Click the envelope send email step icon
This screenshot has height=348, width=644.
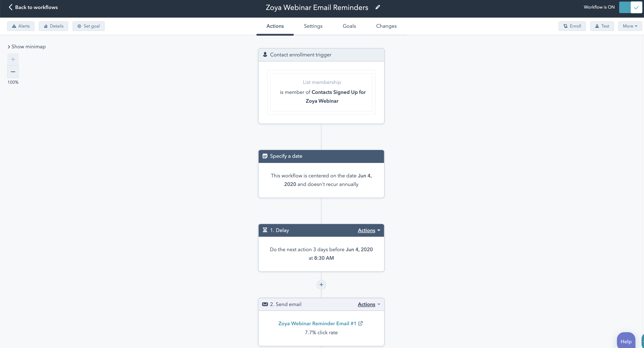(265, 304)
